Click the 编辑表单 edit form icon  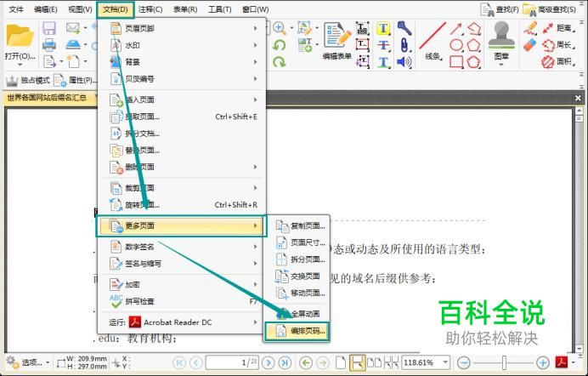coord(337,35)
